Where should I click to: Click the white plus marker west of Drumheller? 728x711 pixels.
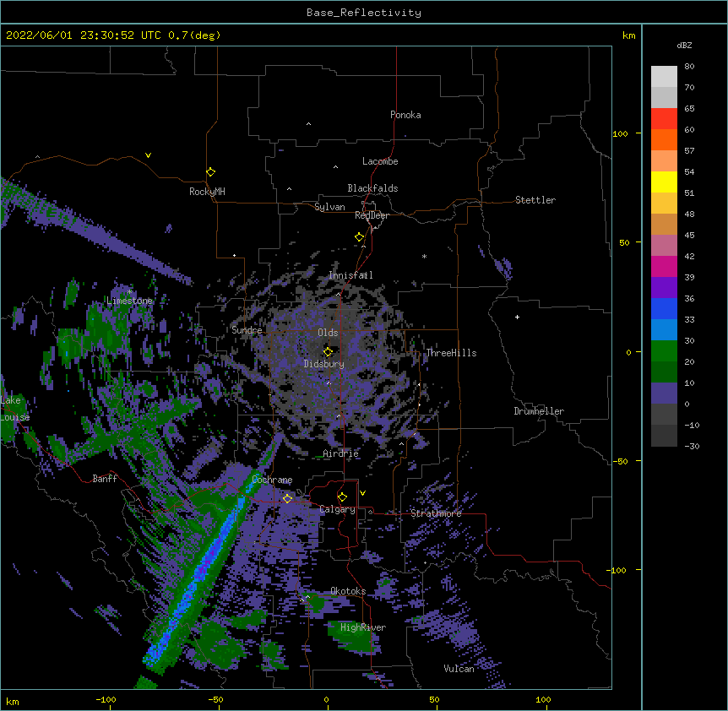point(517,317)
